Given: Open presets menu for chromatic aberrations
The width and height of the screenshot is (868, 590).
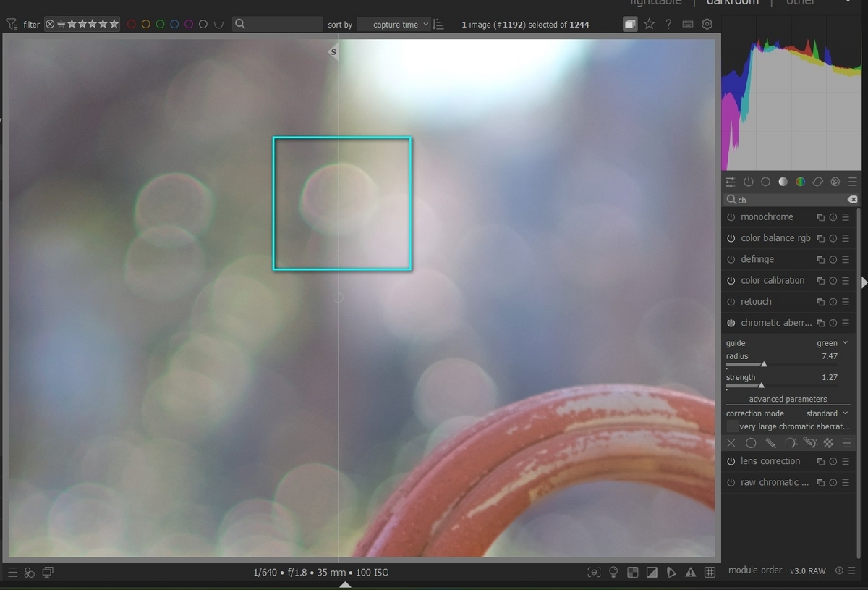Looking at the screenshot, I should coord(846,323).
